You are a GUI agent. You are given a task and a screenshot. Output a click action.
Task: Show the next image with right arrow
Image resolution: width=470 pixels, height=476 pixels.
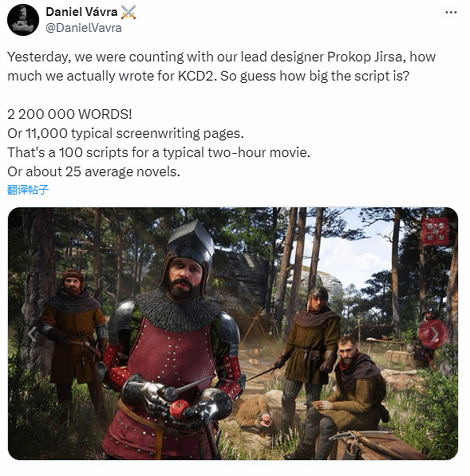pyautogui.click(x=433, y=334)
